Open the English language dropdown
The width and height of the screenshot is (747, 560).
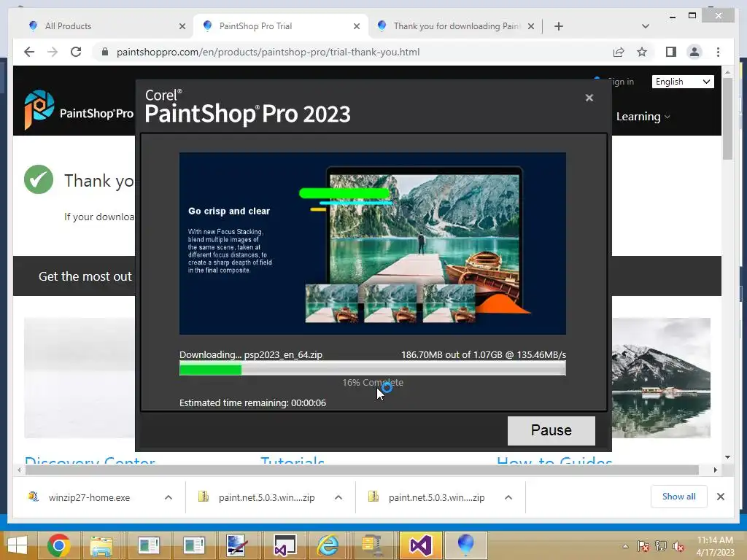(683, 82)
